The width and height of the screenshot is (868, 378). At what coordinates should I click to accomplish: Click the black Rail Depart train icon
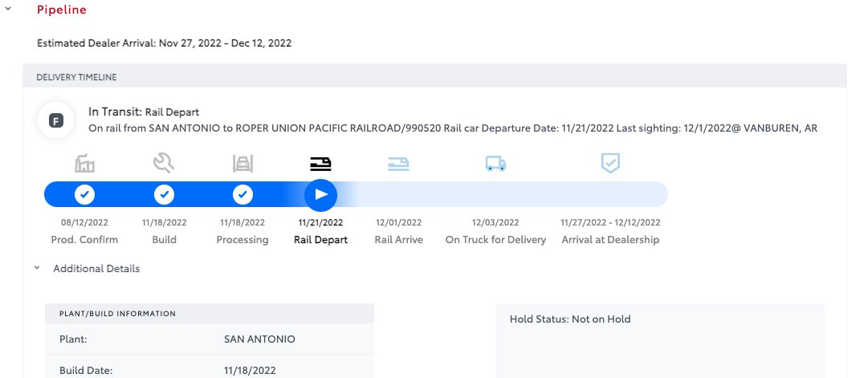coord(320,163)
